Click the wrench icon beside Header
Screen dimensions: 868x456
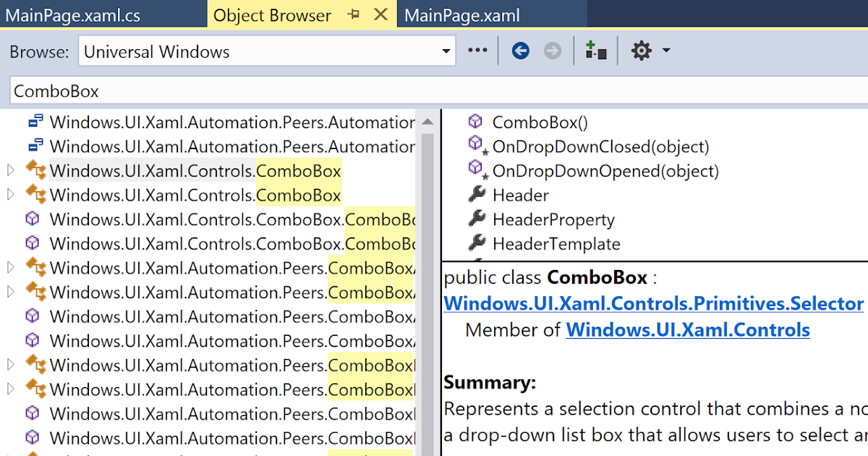point(477,195)
